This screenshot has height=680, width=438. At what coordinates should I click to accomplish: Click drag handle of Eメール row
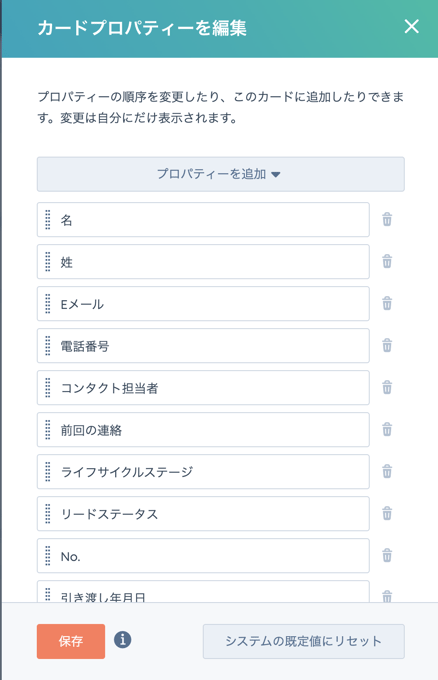tap(48, 304)
